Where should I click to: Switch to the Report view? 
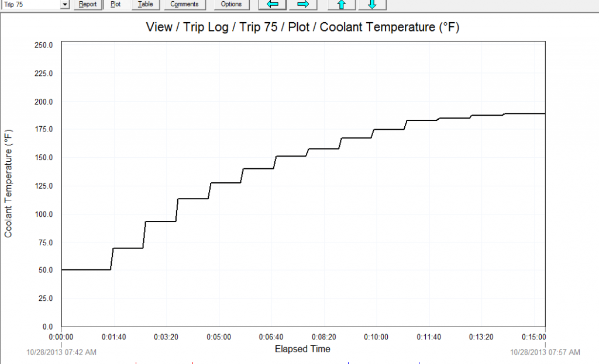pos(88,5)
